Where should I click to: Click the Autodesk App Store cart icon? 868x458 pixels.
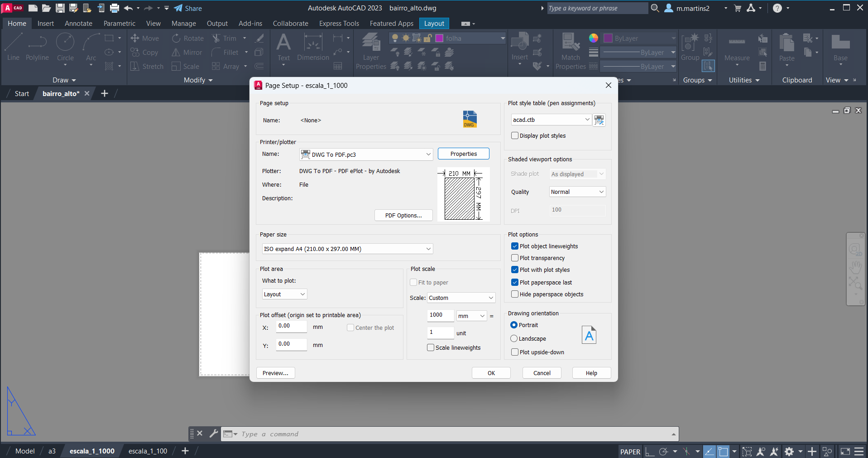(738, 8)
